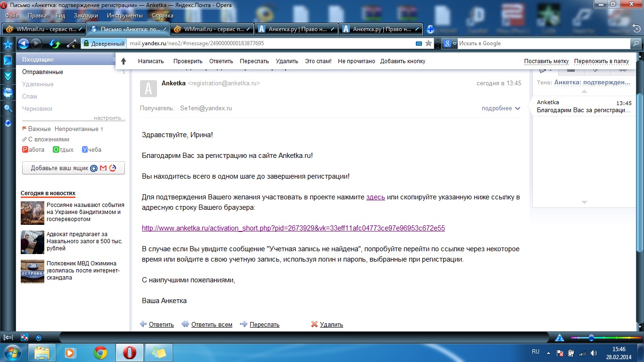Show hidden tray icons arrow

[x=549, y=353]
